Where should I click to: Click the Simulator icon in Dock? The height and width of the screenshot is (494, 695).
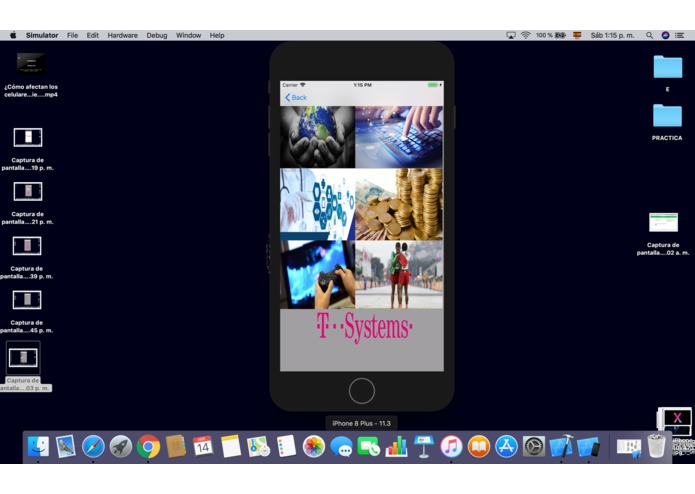[x=589, y=447]
